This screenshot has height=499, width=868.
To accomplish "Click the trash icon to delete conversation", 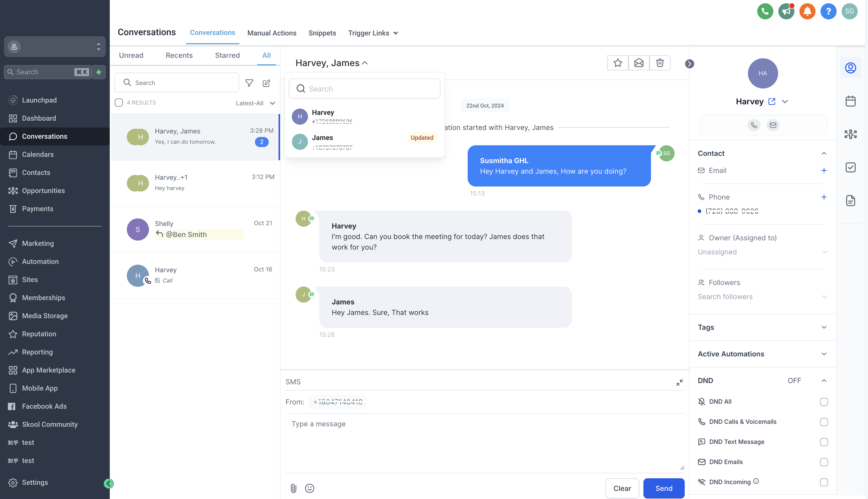I will click(659, 63).
